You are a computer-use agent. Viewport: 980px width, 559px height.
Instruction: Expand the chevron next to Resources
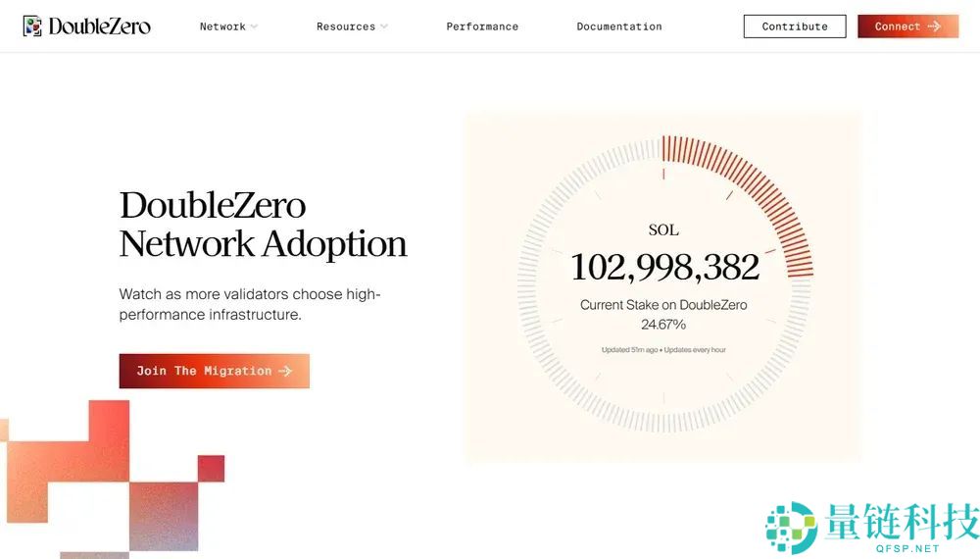click(384, 26)
